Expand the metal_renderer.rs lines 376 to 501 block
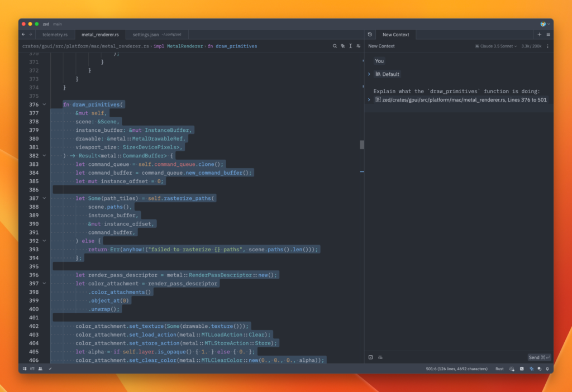The image size is (572, 392). tap(369, 99)
